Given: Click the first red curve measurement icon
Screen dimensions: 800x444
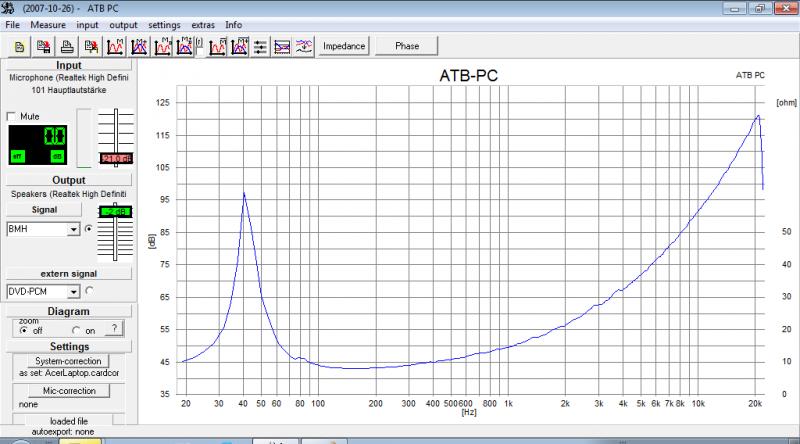Looking at the screenshot, I should coord(116,46).
